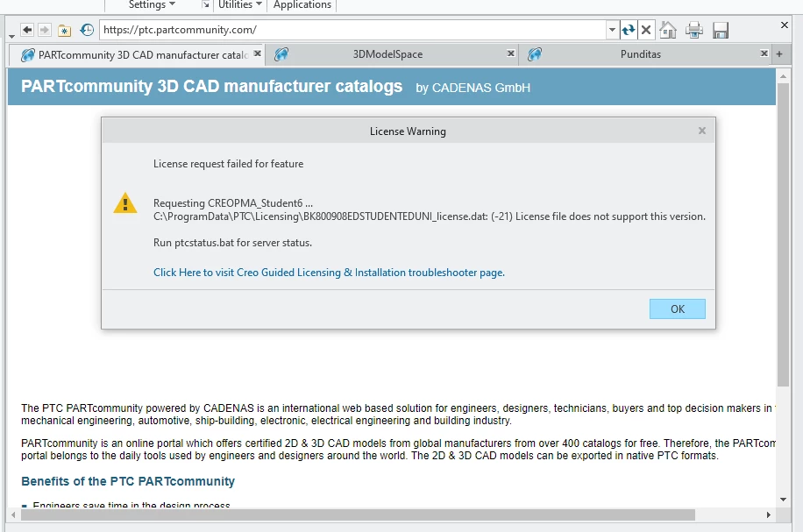Image resolution: width=803 pixels, height=532 pixels.
Task: Click the scroll up arrow
Action: pos(783,75)
